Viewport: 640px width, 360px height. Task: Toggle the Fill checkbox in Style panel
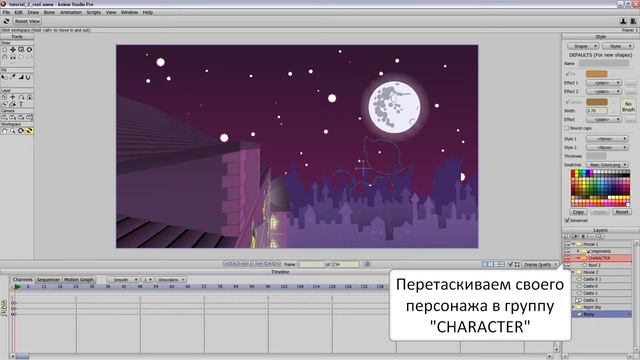point(567,74)
